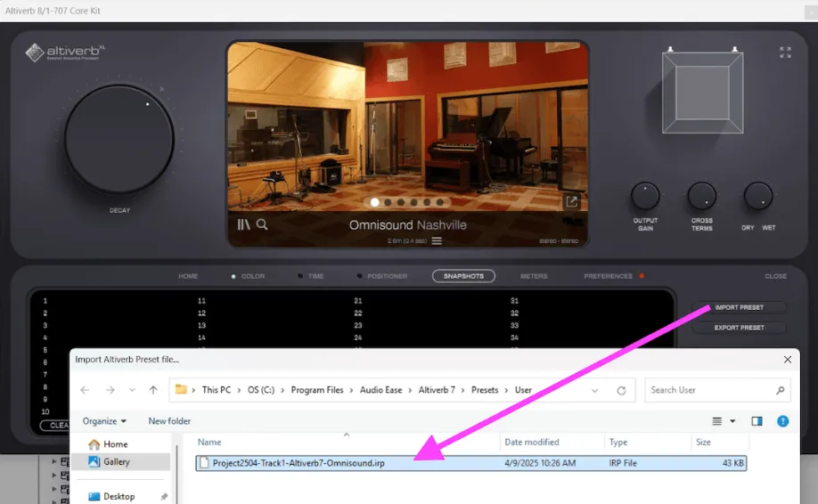Select the first photo page dot
Image resolution: width=818 pixels, height=504 pixels.
coord(374,202)
